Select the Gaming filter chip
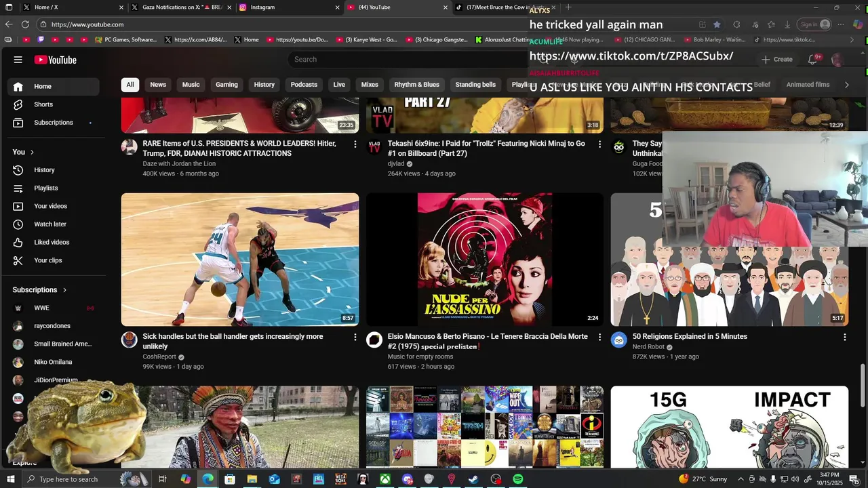 pyautogui.click(x=226, y=85)
